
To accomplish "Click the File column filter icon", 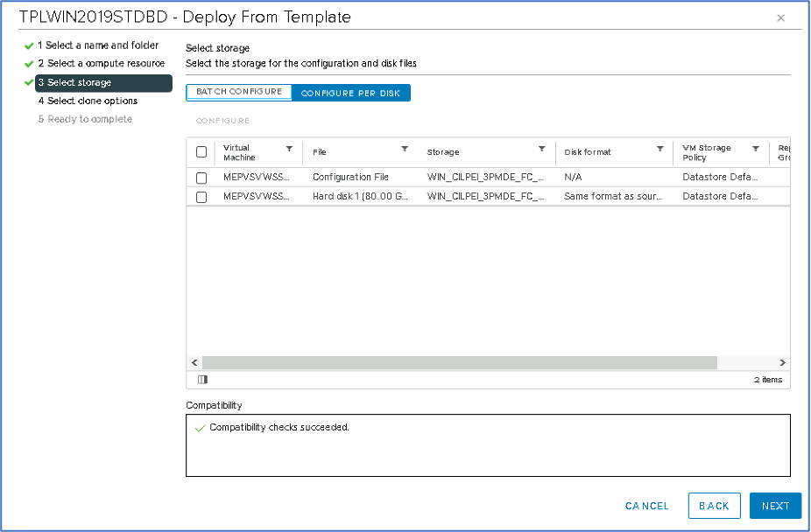I will point(405,149).
